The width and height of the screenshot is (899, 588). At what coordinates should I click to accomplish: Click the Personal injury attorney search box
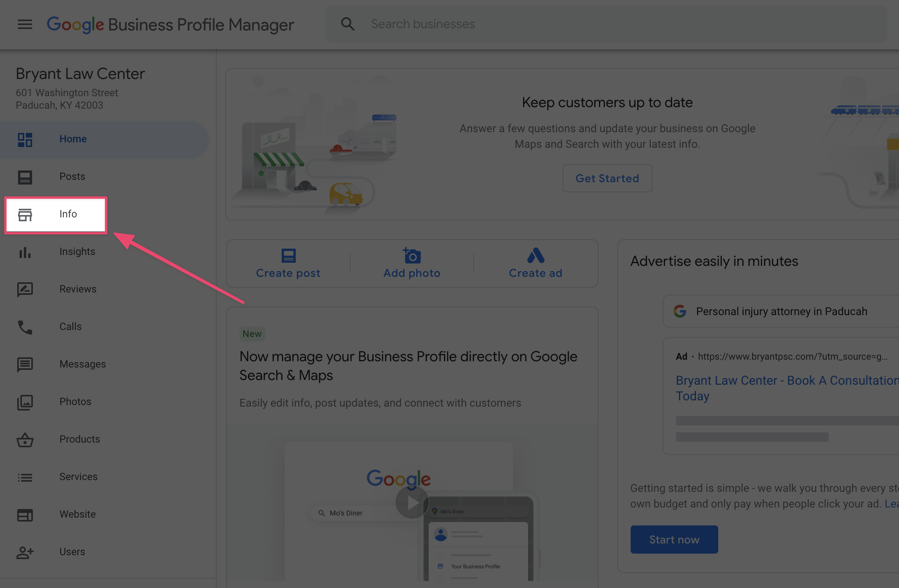[x=781, y=311]
